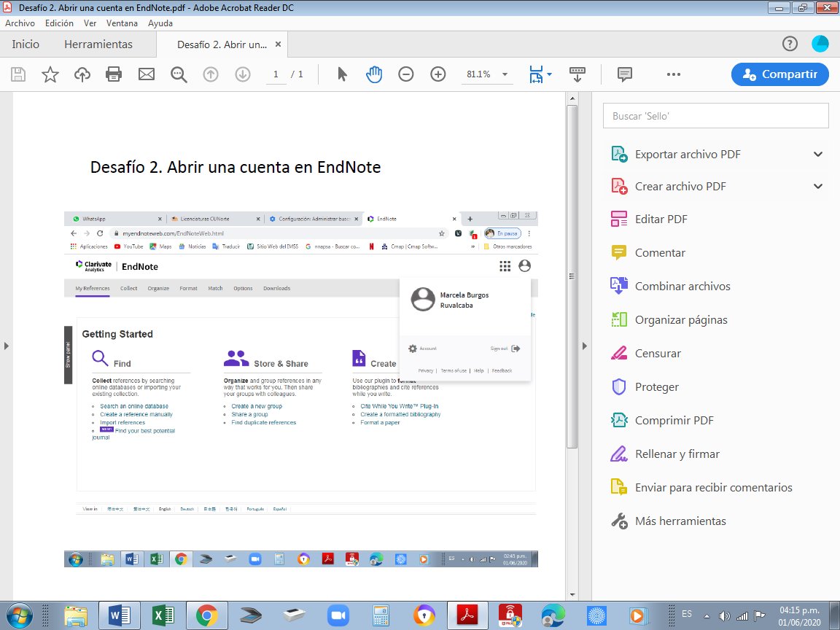The height and width of the screenshot is (630, 840).
Task: Open Zoom from the taskbar
Action: (338, 615)
